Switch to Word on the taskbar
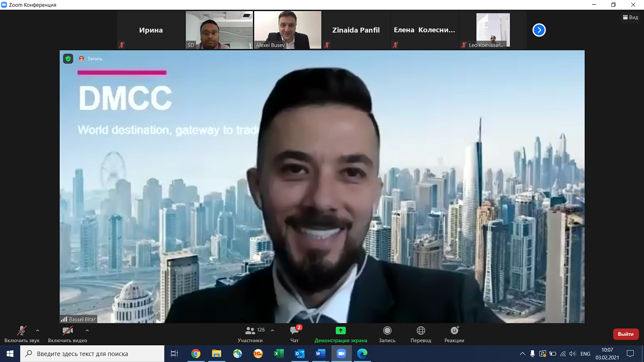Screen dimensions: 644x362 tap(320, 353)
